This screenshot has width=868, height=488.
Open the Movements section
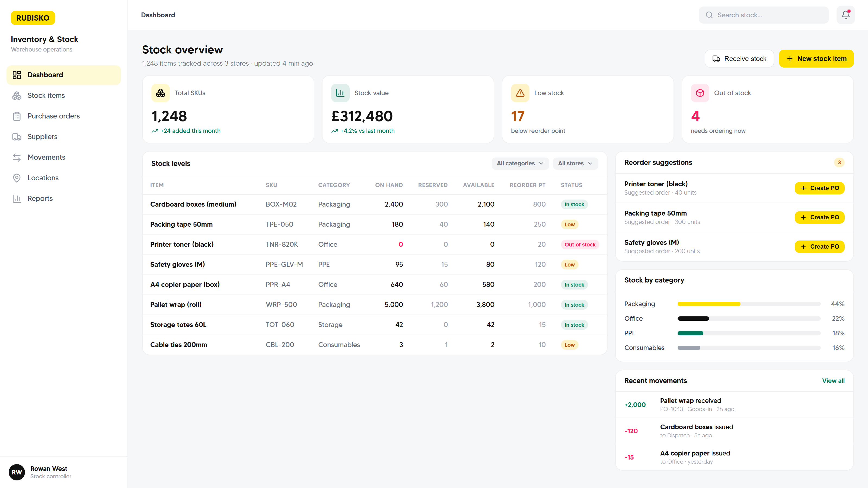pyautogui.click(x=64, y=157)
